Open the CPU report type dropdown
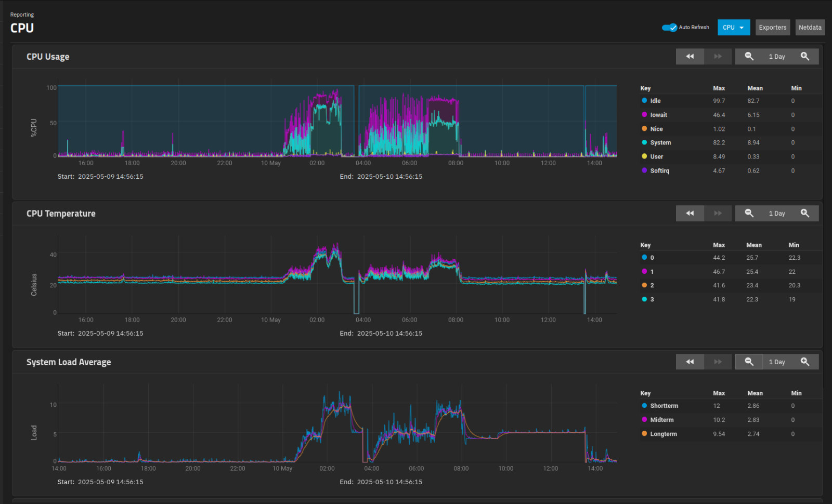Image resolution: width=832 pixels, height=504 pixels. tap(734, 28)
